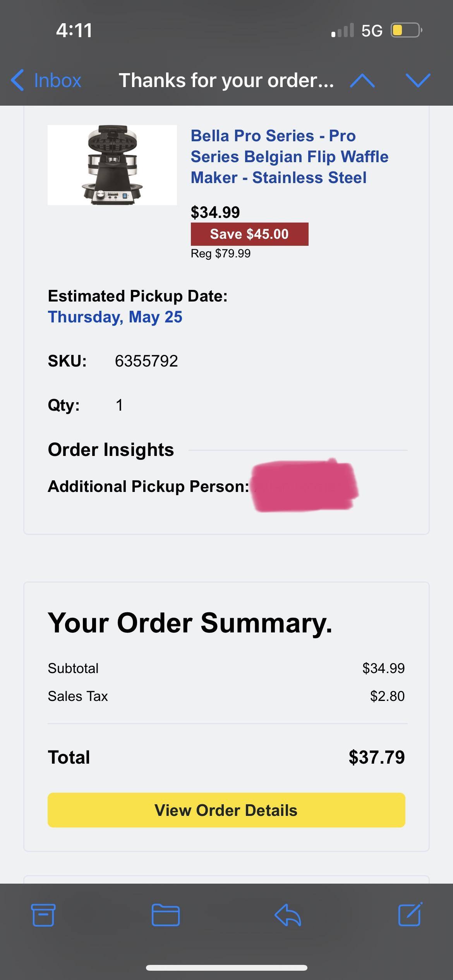Tap the Compose new message icon
Screen dimensions: 453x980
point(410,914)
